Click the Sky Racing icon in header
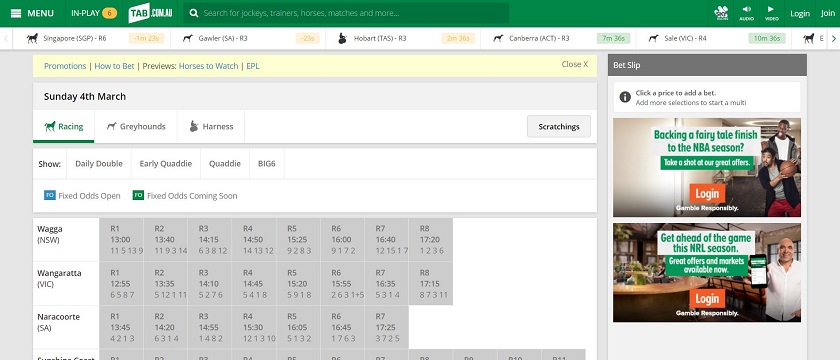Viewport: 840px width, 360px height. click(721, 13)
